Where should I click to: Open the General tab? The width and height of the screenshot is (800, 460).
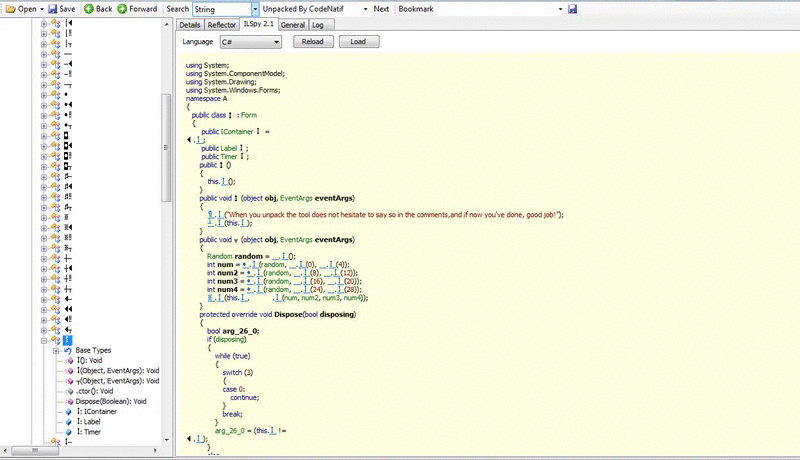pos(293,25)
